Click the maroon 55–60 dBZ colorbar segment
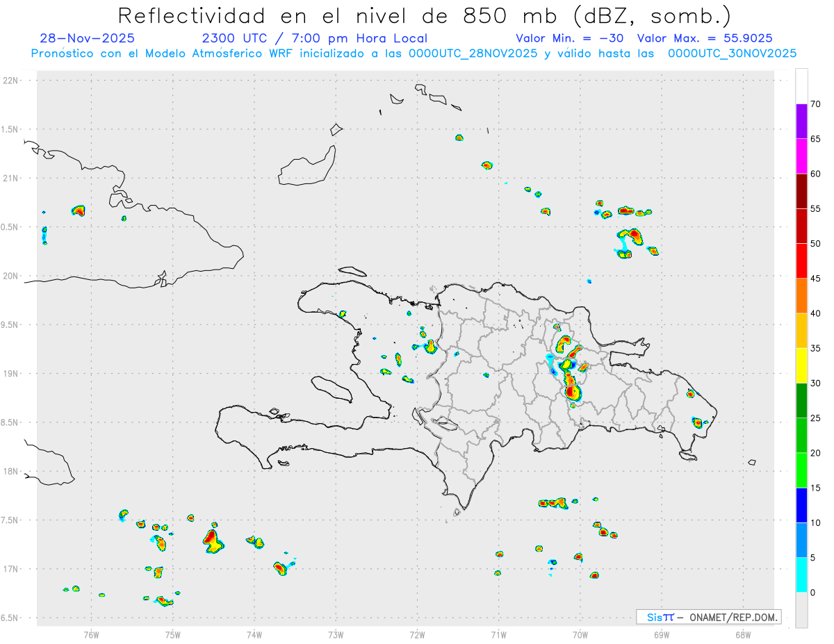The width and height of the screenshot is (834, 644). tap(801, 191)
